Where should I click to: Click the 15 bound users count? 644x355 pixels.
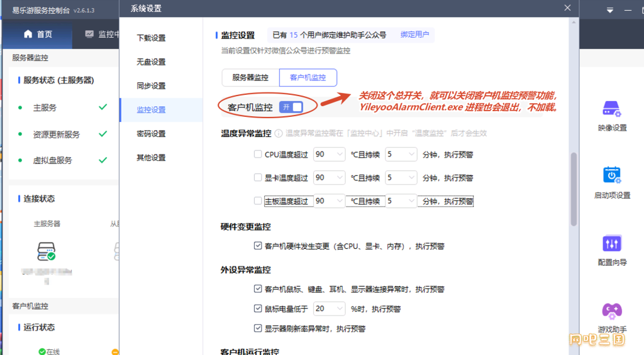[x=293, y=35]
